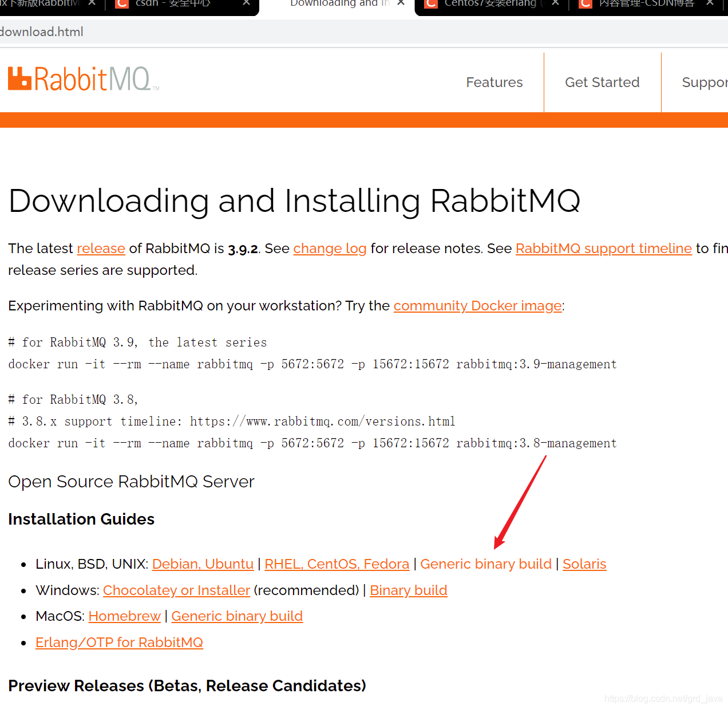The height and width of the screenshot is (709, 728).
Task: Open the Linux Generic binary build link
Action: pos(486,564)
